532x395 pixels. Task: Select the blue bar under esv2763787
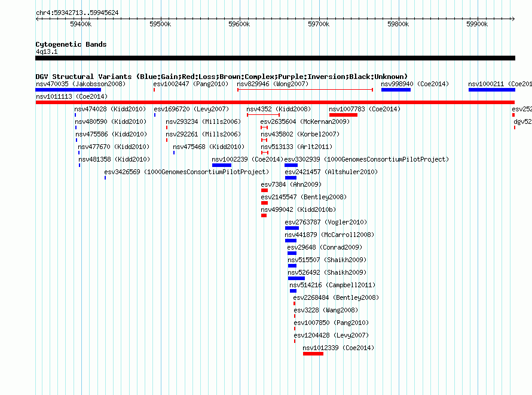[x=292, y=228]
